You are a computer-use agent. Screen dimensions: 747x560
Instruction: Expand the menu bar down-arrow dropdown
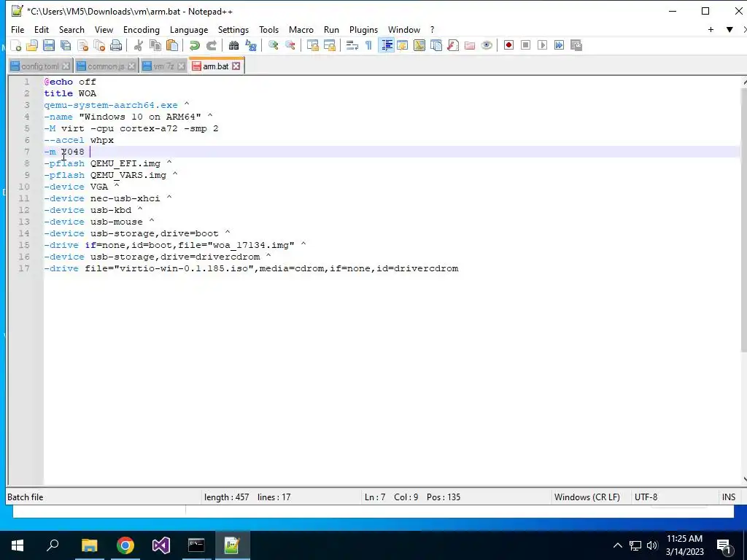point(729,29)
